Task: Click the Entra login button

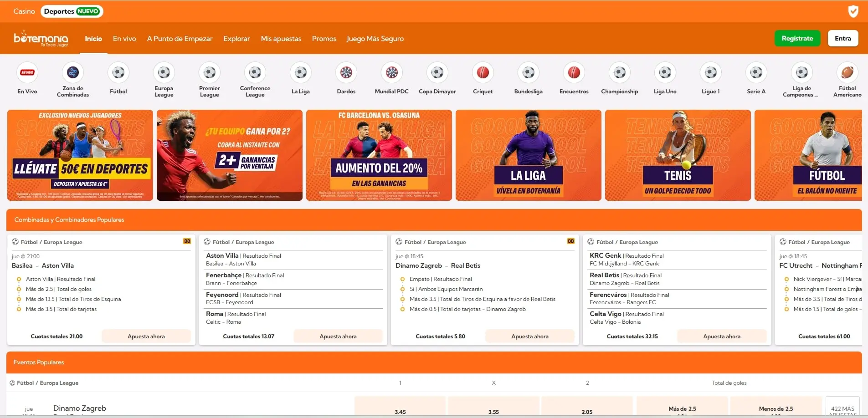Action: [842, 39]
